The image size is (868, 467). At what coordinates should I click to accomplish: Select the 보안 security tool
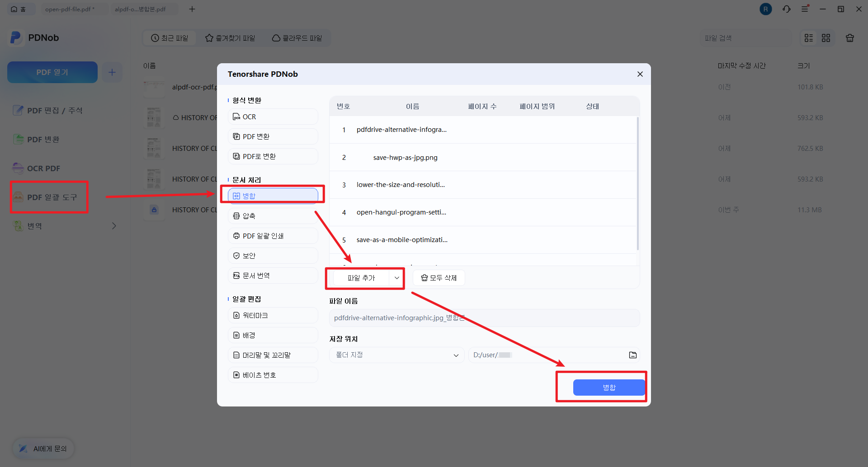click(273, 256)
